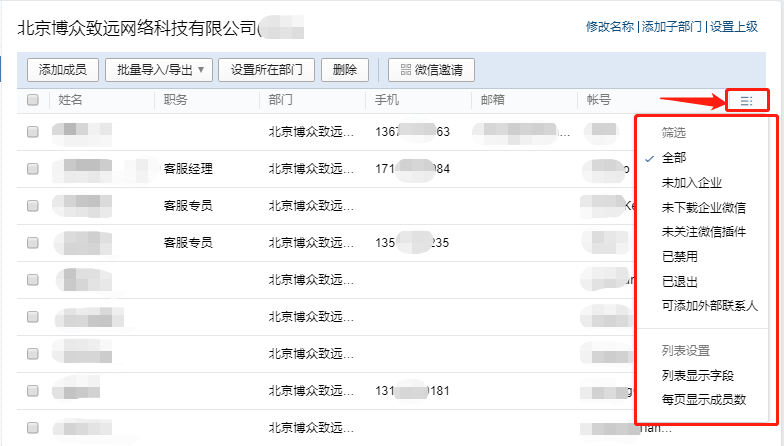
Task: Filter by 未关注微信插件
Action: click(704, 232)
